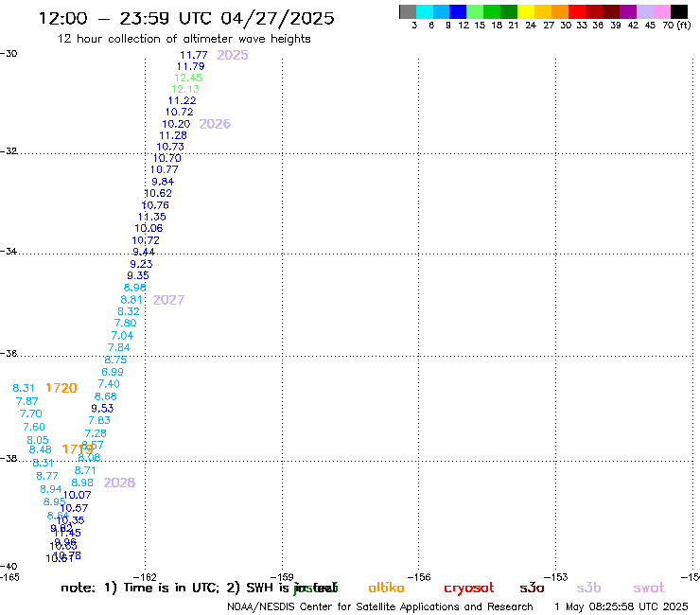Click the wave height value 11.35
The height and width of the screenshot is (615, 700).
[151, 217]
